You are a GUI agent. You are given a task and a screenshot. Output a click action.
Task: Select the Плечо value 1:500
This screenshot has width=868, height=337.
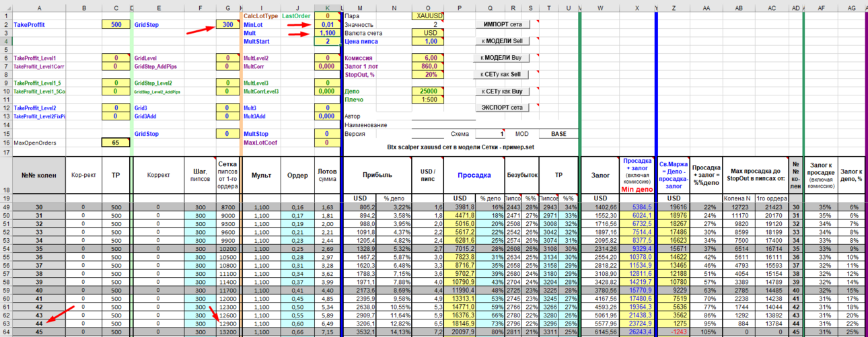[x=429, y=100]
